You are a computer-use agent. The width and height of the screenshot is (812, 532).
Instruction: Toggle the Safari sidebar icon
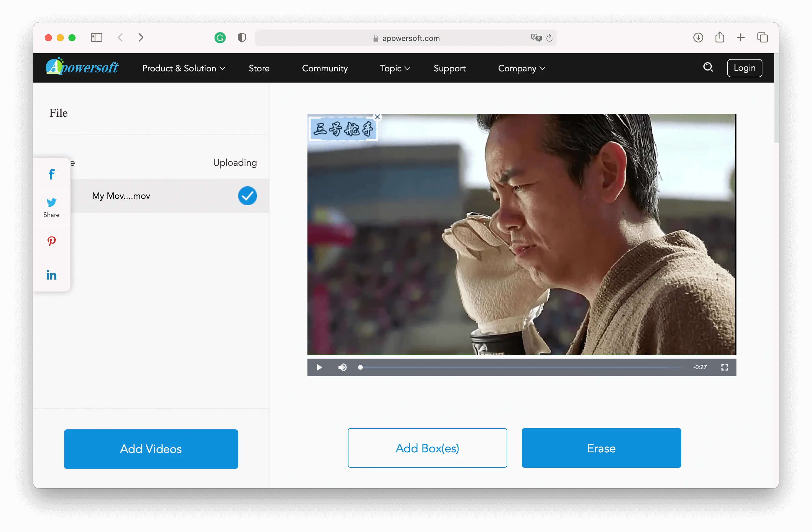[x=96, y=37]
